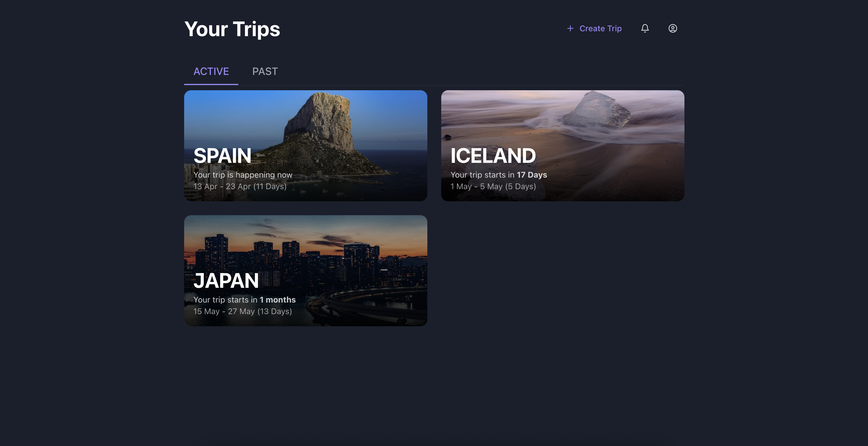868x446 pixels.
Task: Click the JAPAN trip title
Action: click(x=226, y=281)
